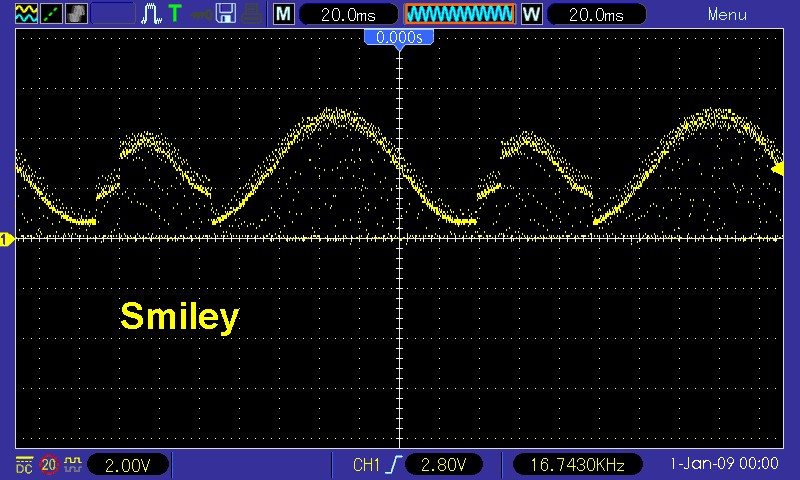Open the 2.00V vertical scale field
This screenshot has height=480, width=800.
point(128,465)
